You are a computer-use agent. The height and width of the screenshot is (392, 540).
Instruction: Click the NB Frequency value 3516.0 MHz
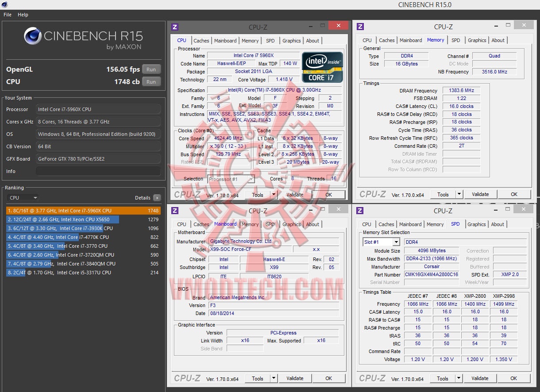[494, 72]
